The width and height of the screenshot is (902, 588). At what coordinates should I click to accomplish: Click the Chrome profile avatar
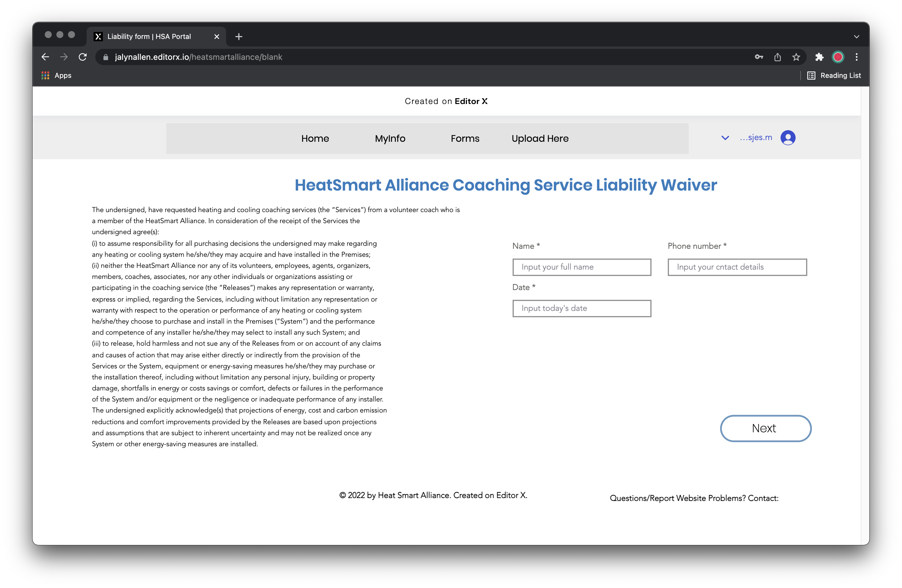tap(837, 57)
